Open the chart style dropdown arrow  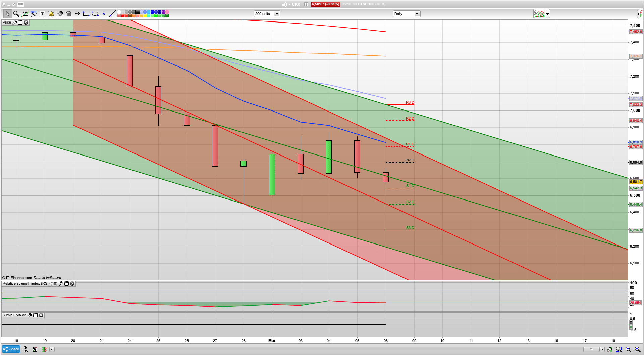[x=547, y=14]
